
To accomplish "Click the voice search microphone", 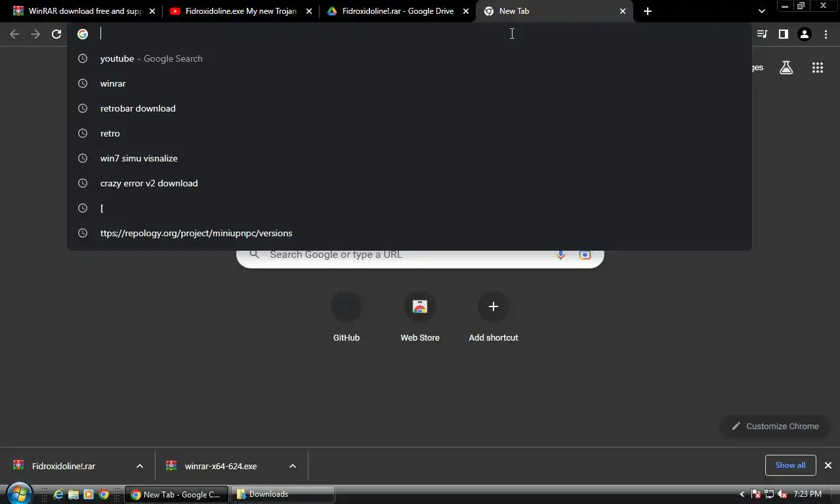I will (x=560, y=255).
